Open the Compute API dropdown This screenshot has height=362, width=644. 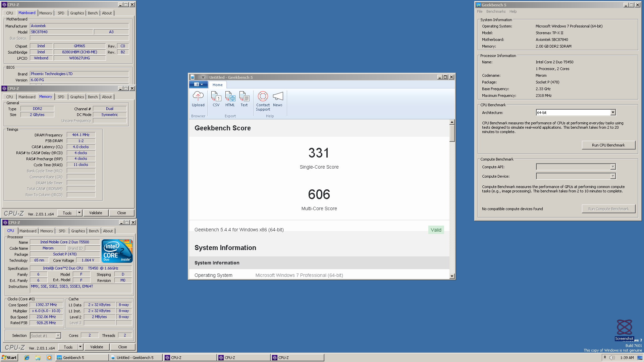pyautogui.click(x=613, y=167)
